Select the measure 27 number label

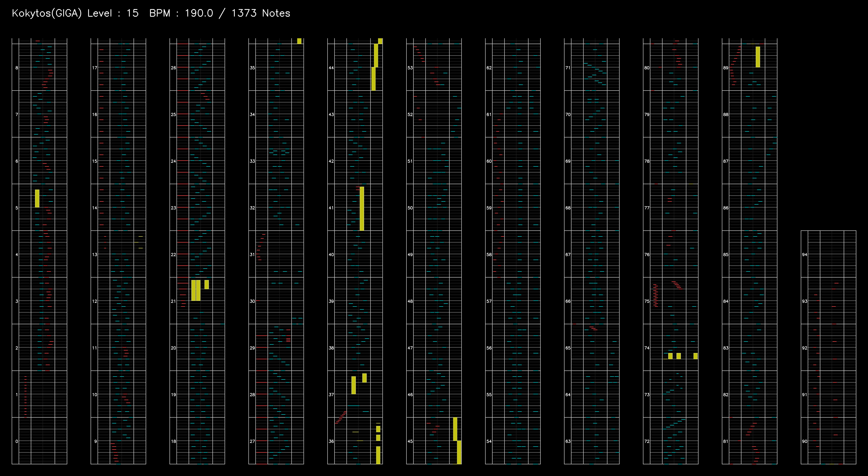[x=252, y=441]
